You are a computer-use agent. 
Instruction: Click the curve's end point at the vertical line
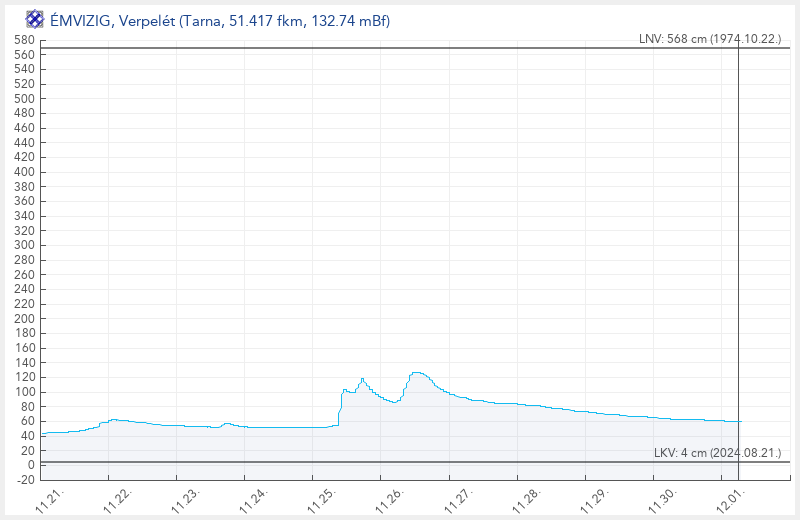[738, 421]
